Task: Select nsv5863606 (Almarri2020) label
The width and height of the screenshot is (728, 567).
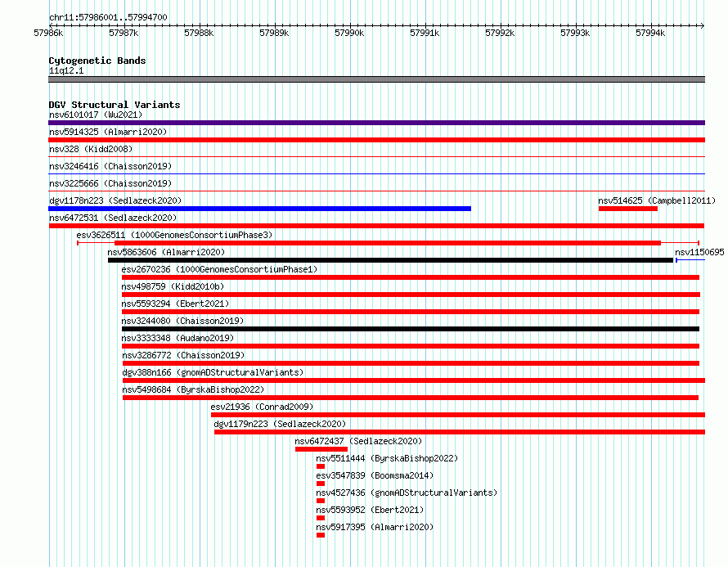Action: [166, 252]
